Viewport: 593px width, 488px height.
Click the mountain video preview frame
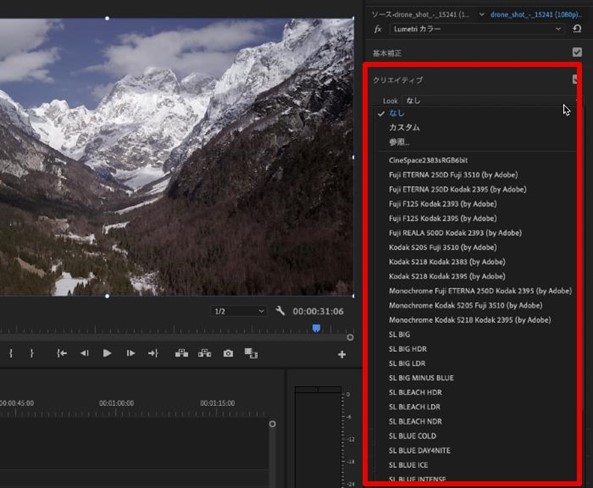coord(177,157)
